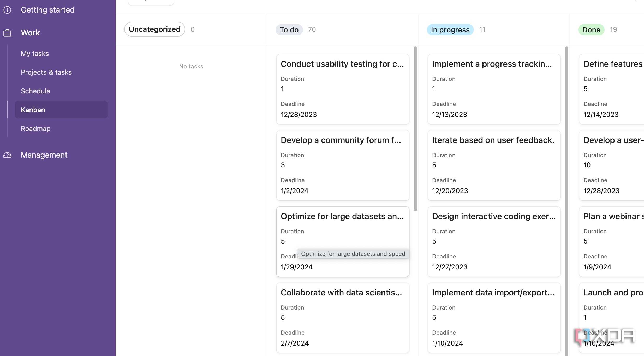Screen dimensions: 644x356
Task: Click deadline 1/29/2024 on Optimize card
Action: [x=297, y=267]
